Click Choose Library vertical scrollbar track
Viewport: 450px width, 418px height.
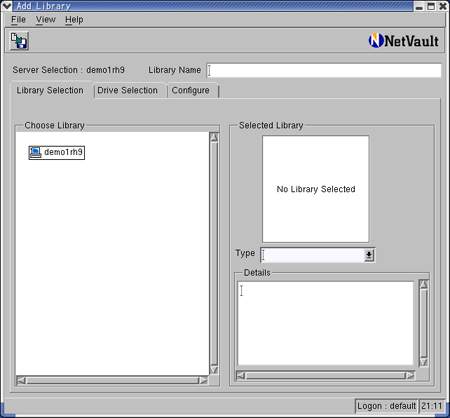pos(214,253)
